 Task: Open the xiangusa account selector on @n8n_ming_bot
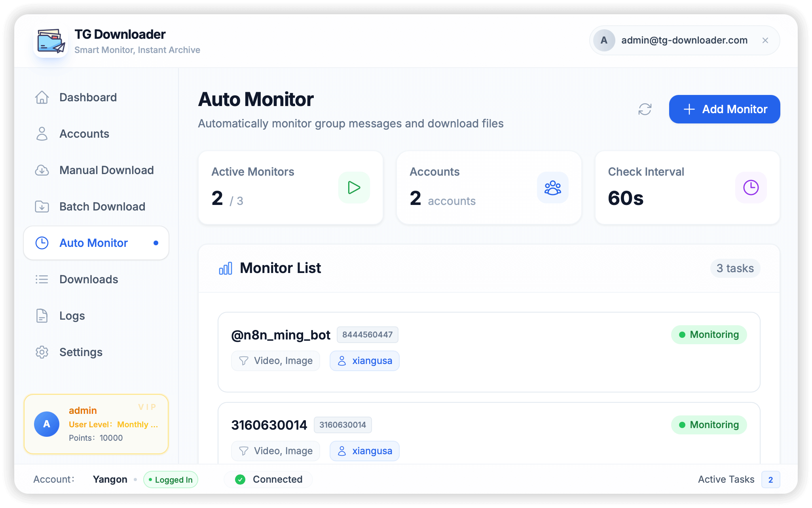364,360
